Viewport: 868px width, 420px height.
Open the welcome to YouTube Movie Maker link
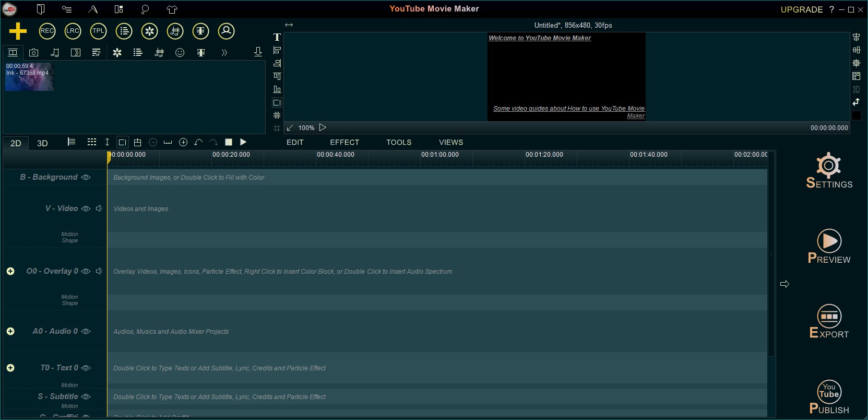540,38
